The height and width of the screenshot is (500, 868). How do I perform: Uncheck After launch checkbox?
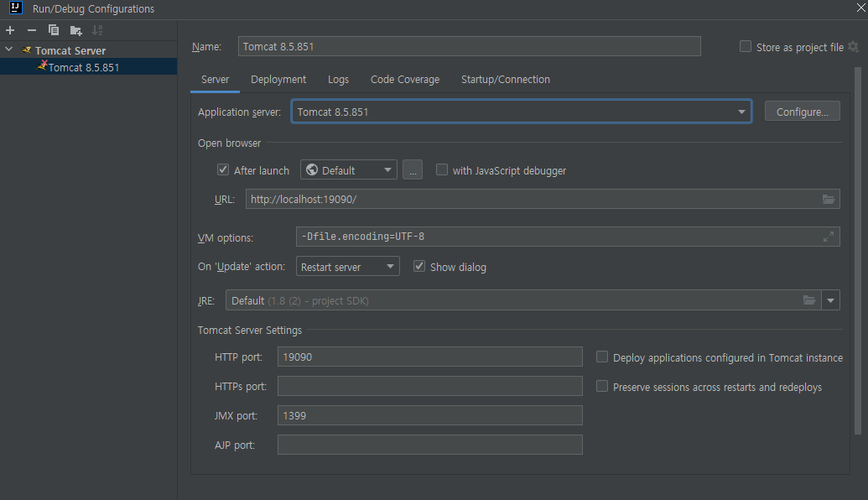click(x=223, y=170)
